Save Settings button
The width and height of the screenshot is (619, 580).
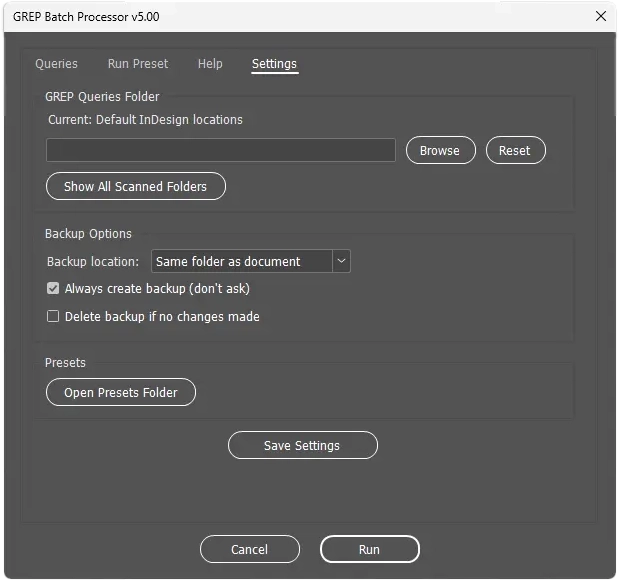[x=302, y=445]
